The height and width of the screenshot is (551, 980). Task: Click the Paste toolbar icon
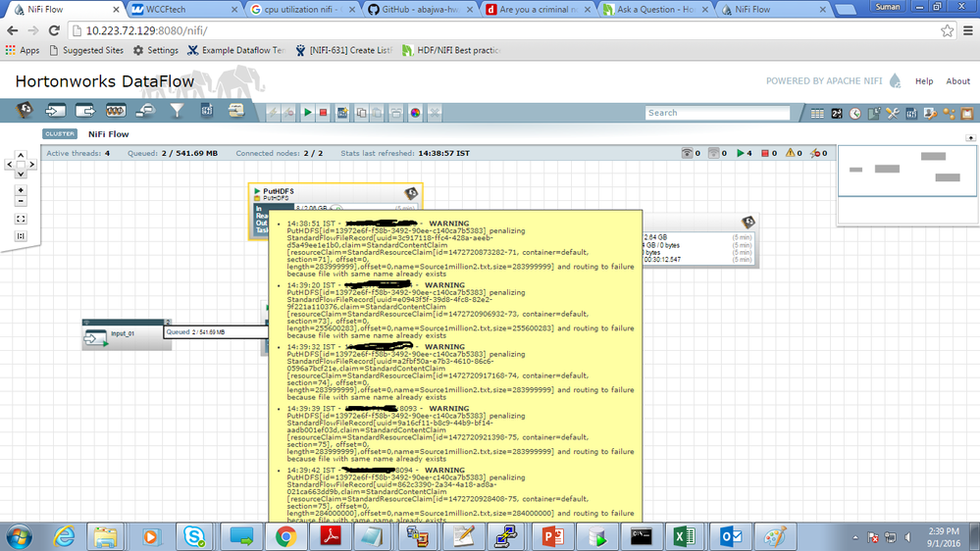tap(377, 113)
